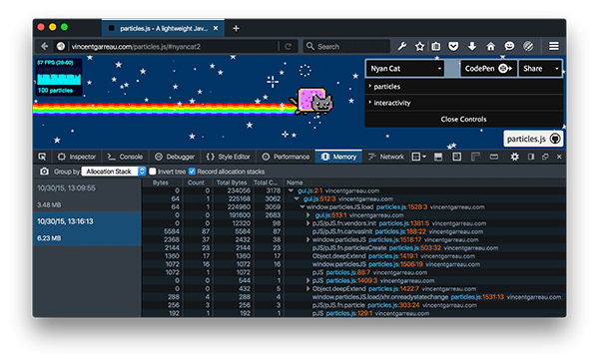Expand the particles controls folder
This screenshot has width=599, height=364.
pos(464,87)
